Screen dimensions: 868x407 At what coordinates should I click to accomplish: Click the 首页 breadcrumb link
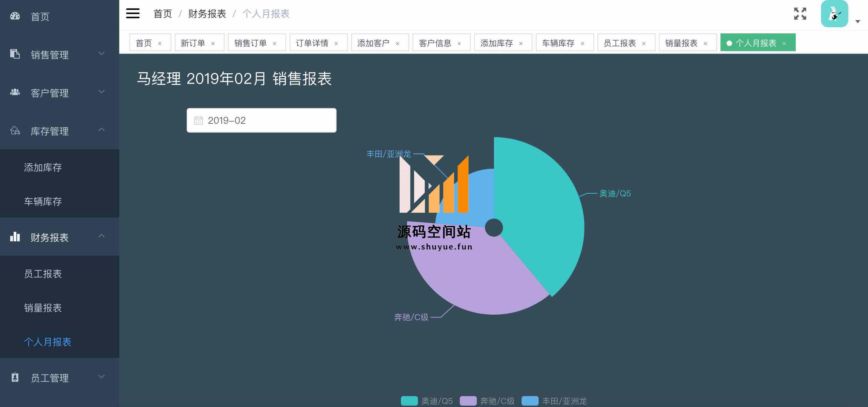click(163, 14)
